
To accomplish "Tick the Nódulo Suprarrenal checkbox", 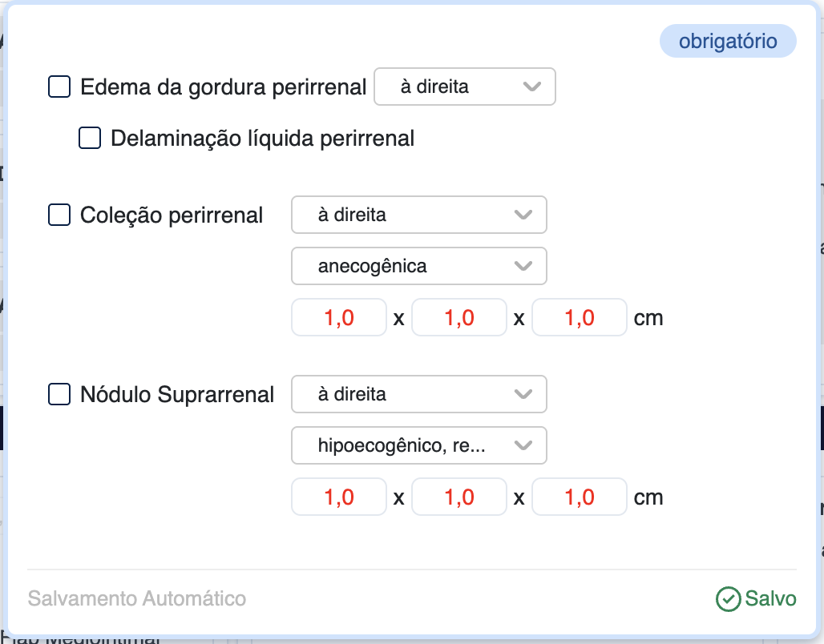I will [60, 394].
